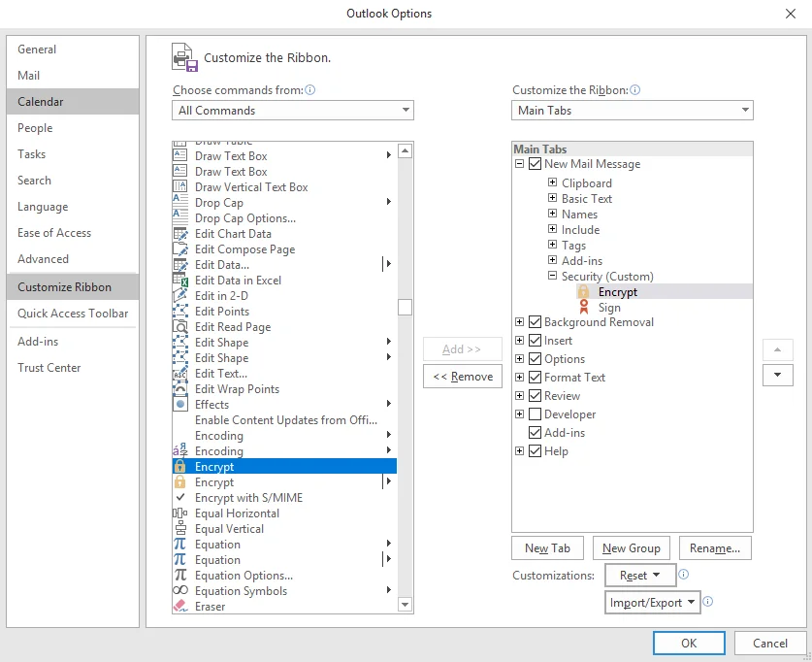This screenshot has height=662, width=812.
Task: Select the Sign command under Security
Action: point(609,307)
